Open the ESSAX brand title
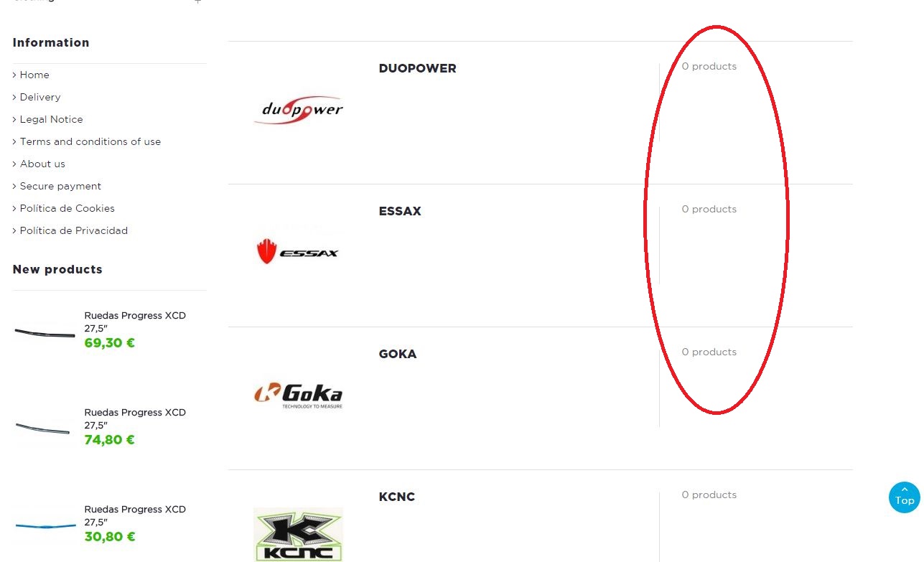The image size is (924, 562). coord(400,211)
